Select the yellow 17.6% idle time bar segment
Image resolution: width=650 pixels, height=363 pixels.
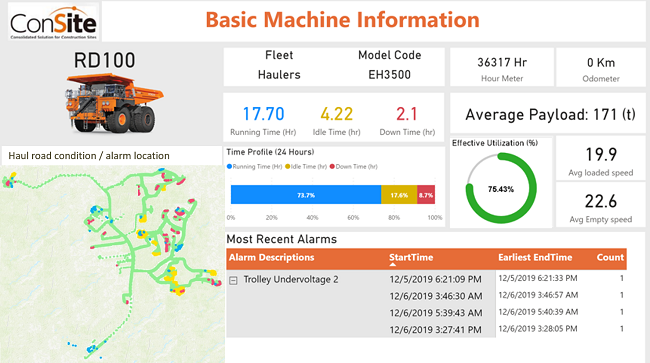point(399,195)
